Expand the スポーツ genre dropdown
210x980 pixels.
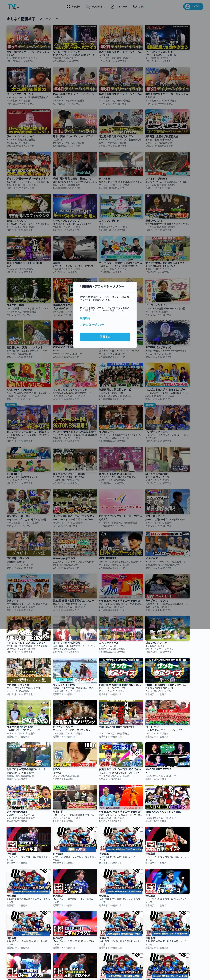(49, 19)
